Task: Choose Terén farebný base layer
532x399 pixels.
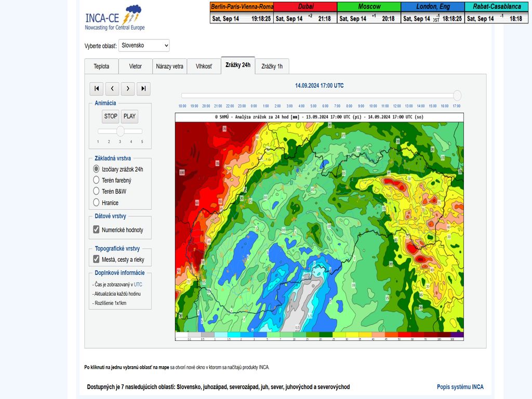Action: pos(96,180)
